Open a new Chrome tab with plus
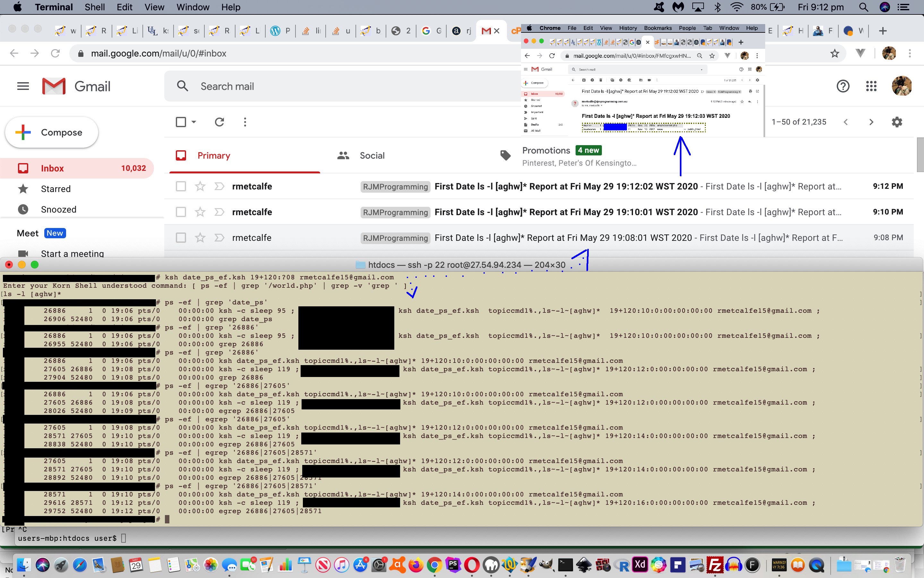This screenshot has width=924, height=578. coord(883,31)
